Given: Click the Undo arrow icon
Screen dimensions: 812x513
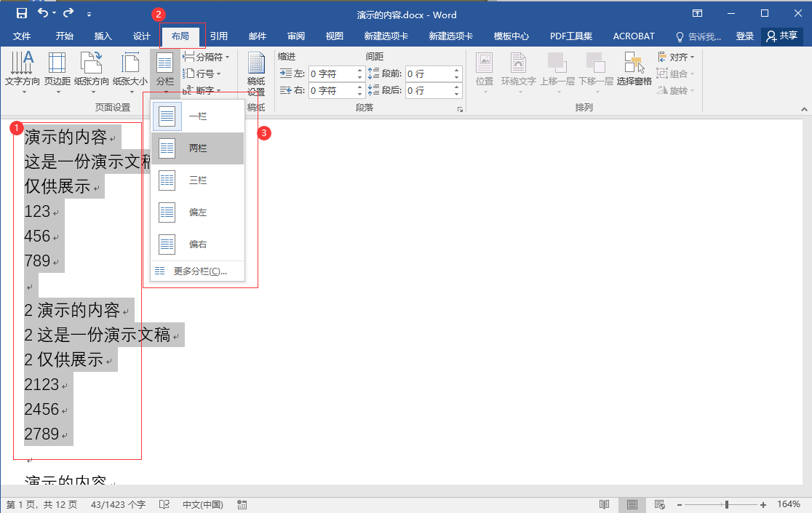Looking at the screenshot, I should 43,13.
